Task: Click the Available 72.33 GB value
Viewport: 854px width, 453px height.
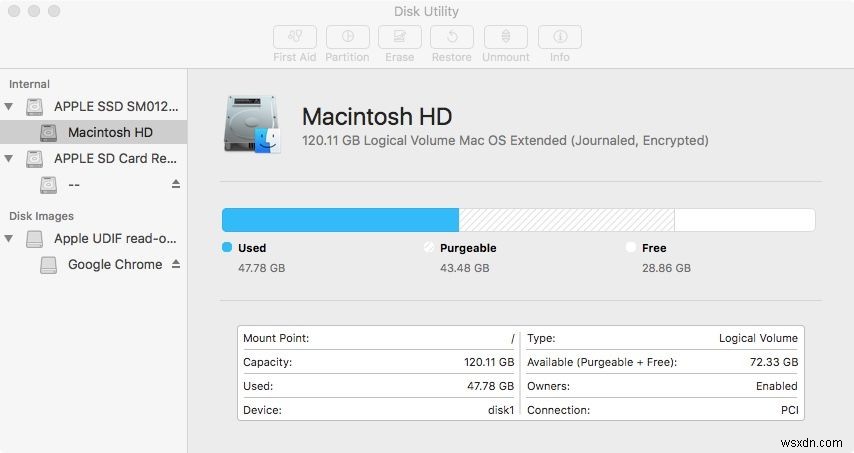Action: tap(774, 362)
